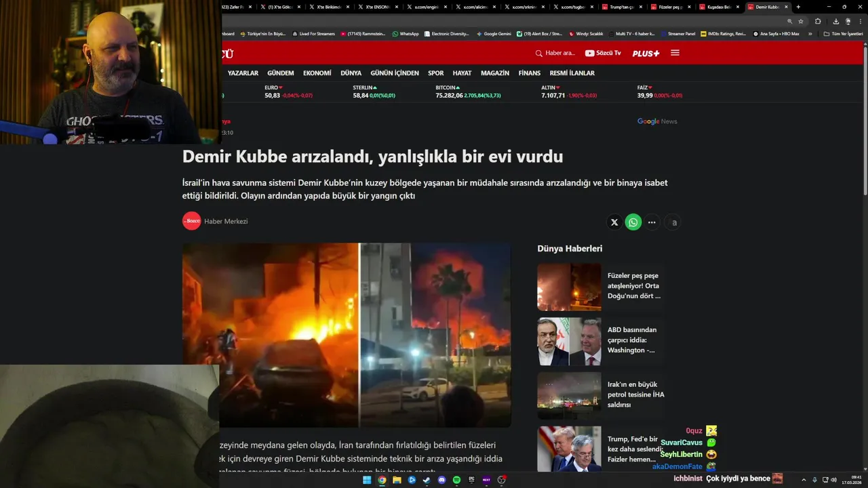Click the Google News badge

tap(657, 121)
